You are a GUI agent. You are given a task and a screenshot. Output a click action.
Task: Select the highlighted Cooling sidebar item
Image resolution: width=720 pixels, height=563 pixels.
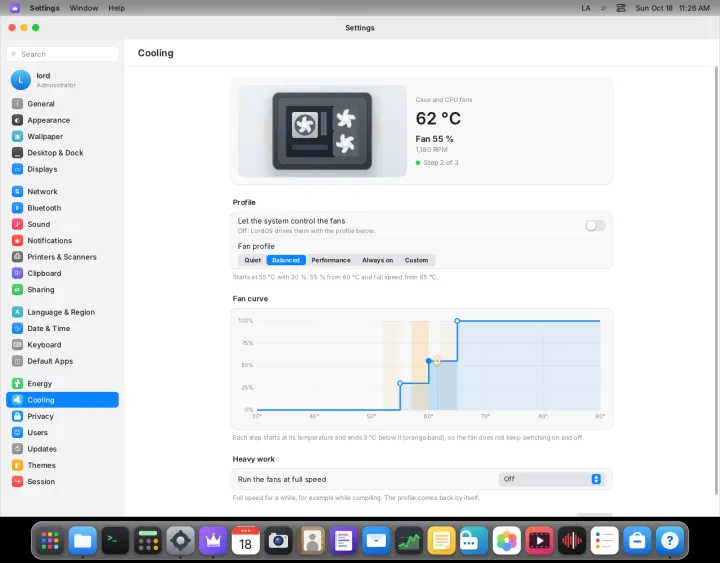click(x=62, y=400)
